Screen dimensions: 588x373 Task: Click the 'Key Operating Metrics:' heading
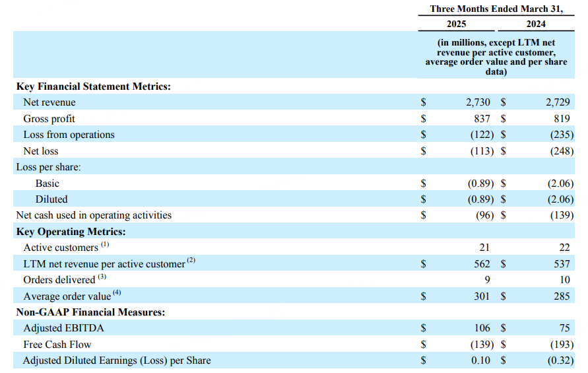(x=71, y=232)
